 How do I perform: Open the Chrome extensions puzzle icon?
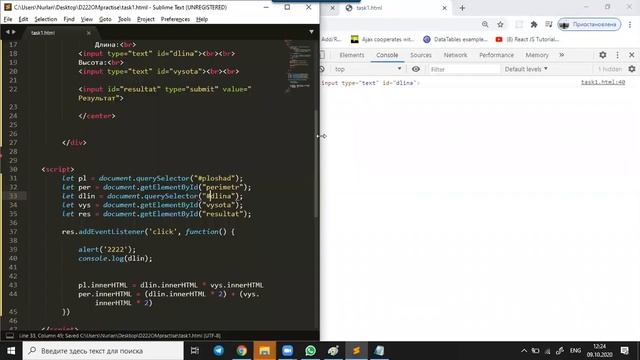[x=533, y=24]
